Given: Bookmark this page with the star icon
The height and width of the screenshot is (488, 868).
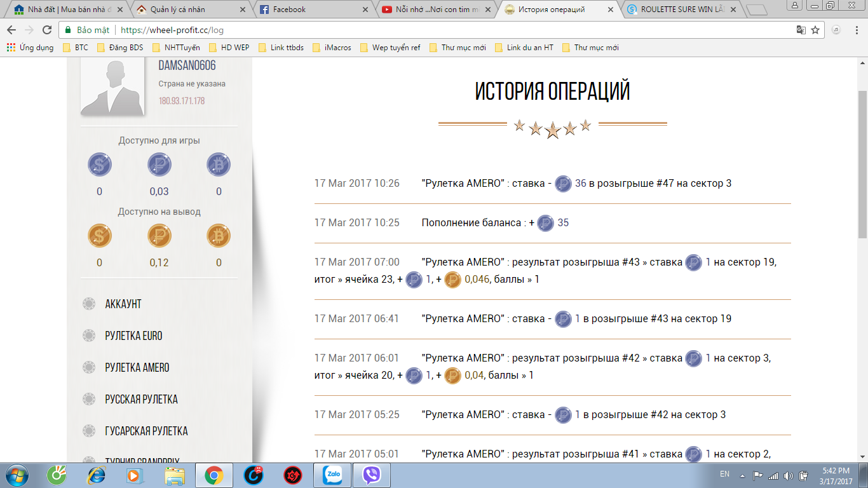Looking at the screenshot, I should click(x=815, y=30).
